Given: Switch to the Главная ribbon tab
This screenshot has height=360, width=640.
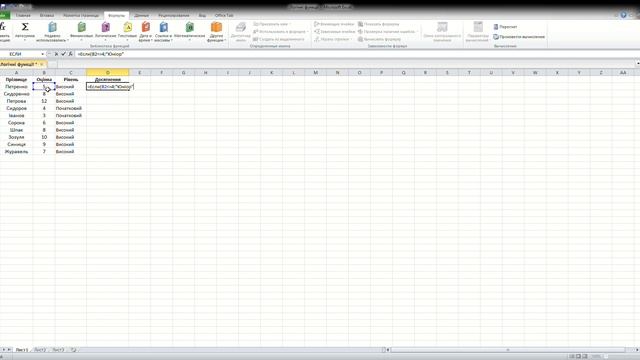Looking at the screenshot, I should tap(23, 16).
